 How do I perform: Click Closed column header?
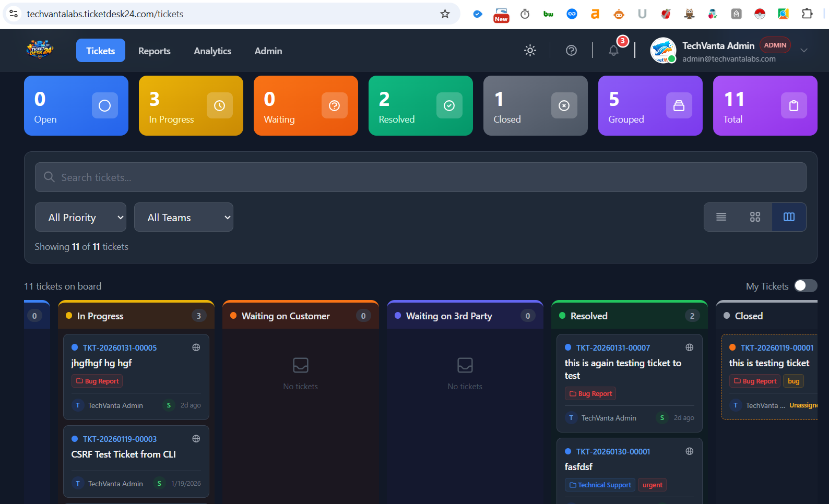(x=767, y=316)
